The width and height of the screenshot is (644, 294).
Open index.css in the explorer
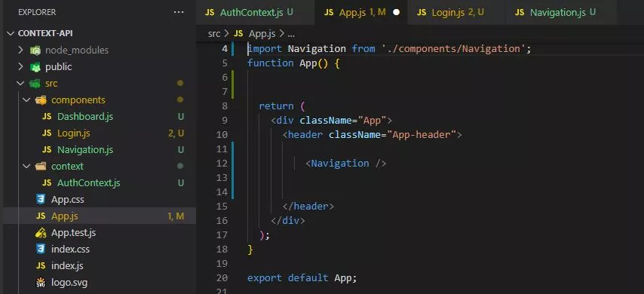pyautogui.click(x=70, y=250)
